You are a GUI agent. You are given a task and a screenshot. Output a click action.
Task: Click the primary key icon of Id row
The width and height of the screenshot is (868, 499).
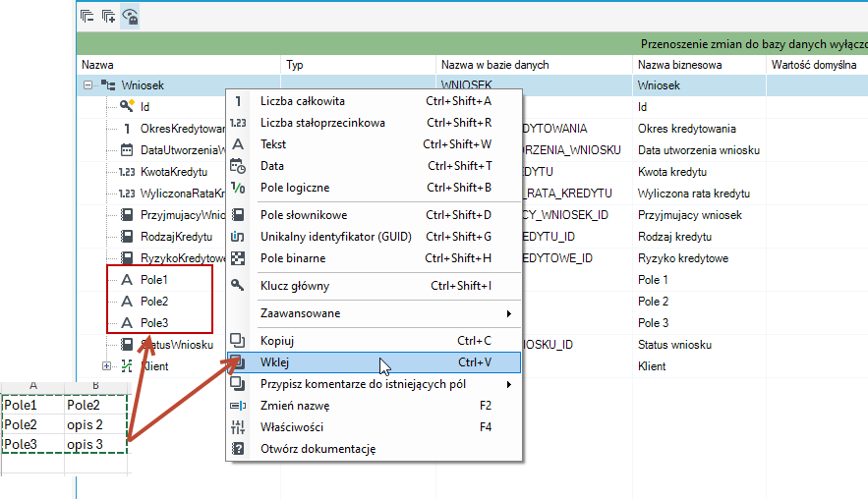128,106
